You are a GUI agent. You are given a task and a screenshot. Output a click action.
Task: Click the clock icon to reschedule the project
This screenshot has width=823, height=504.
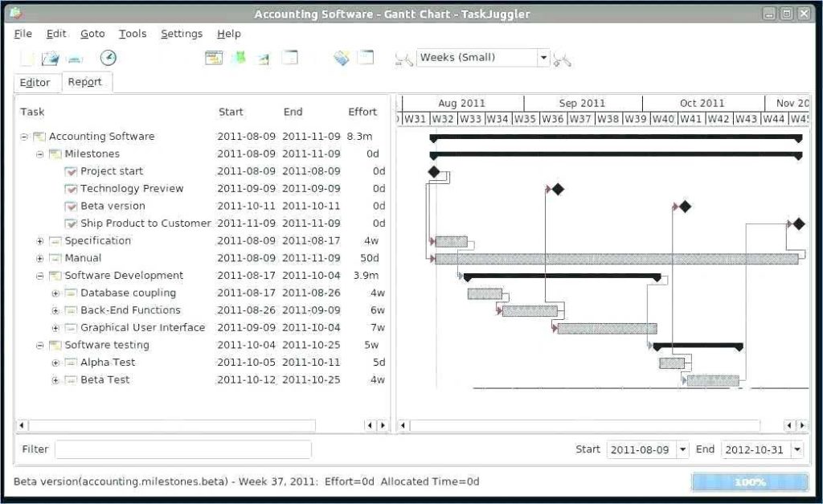pos(108,58)
